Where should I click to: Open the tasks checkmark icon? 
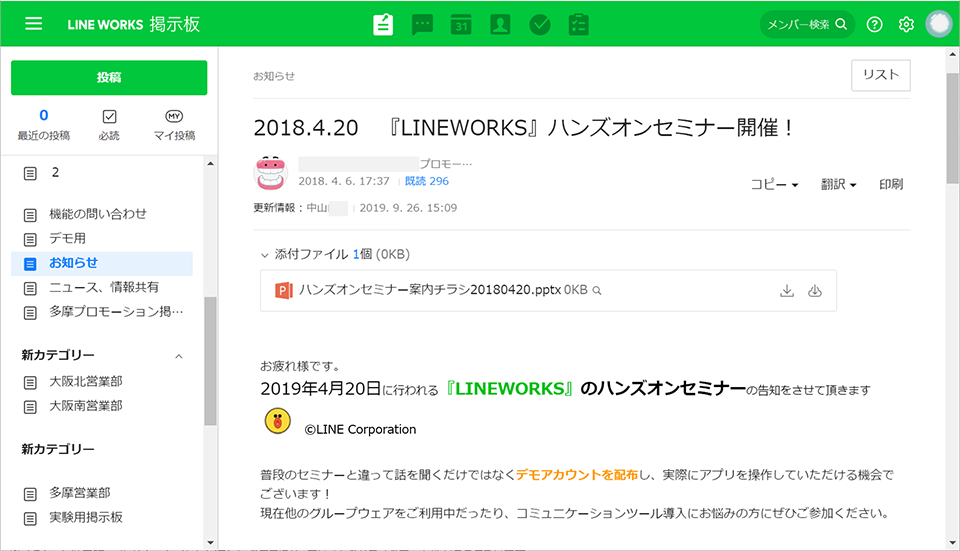pos(539,24)
